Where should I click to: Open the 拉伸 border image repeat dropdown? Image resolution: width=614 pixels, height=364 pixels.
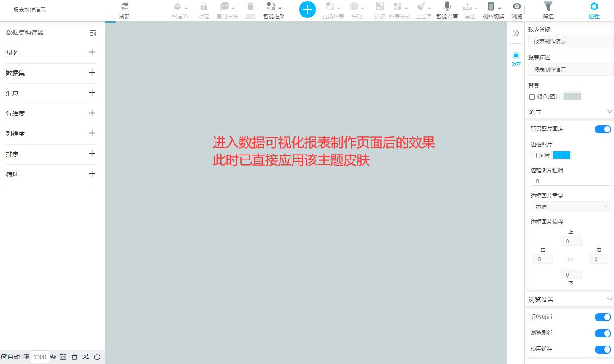click(570, 206)
